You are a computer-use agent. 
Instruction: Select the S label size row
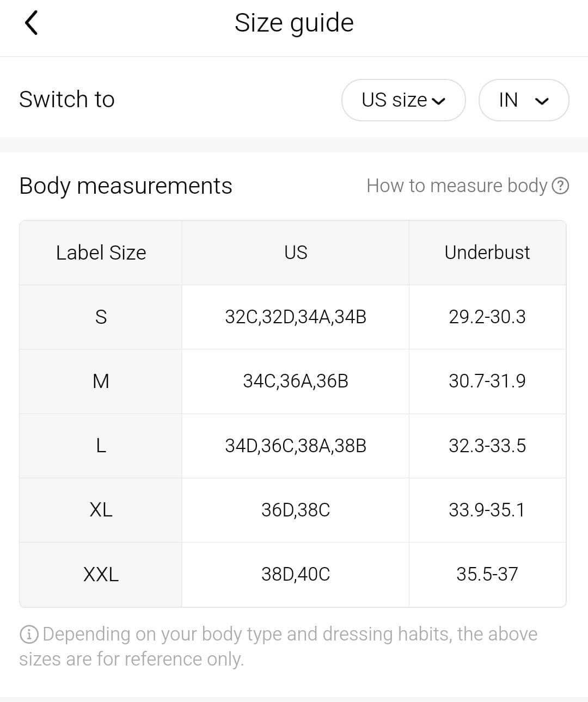101,317
